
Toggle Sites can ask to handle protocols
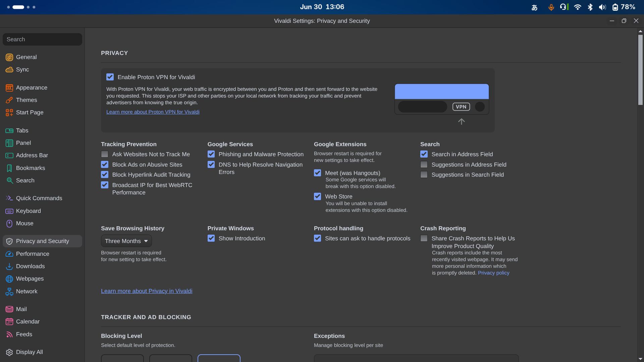(317, 238)
